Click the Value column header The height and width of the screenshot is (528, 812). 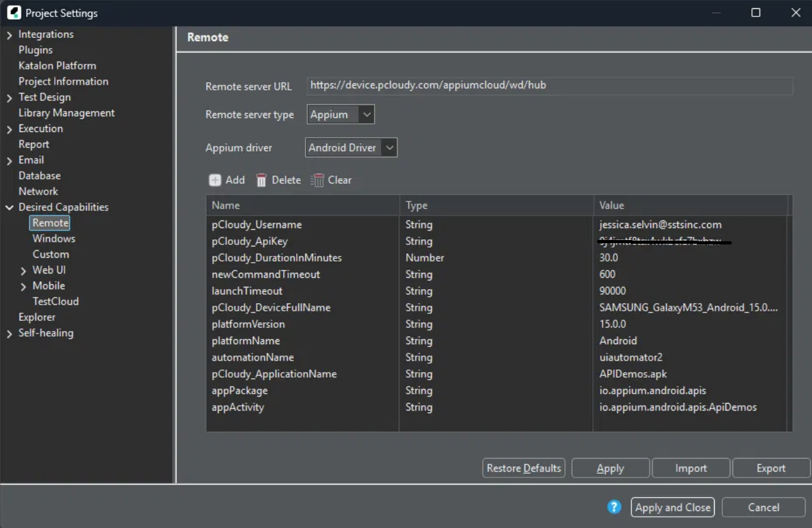pyautogui.click(x=691, y=205)
